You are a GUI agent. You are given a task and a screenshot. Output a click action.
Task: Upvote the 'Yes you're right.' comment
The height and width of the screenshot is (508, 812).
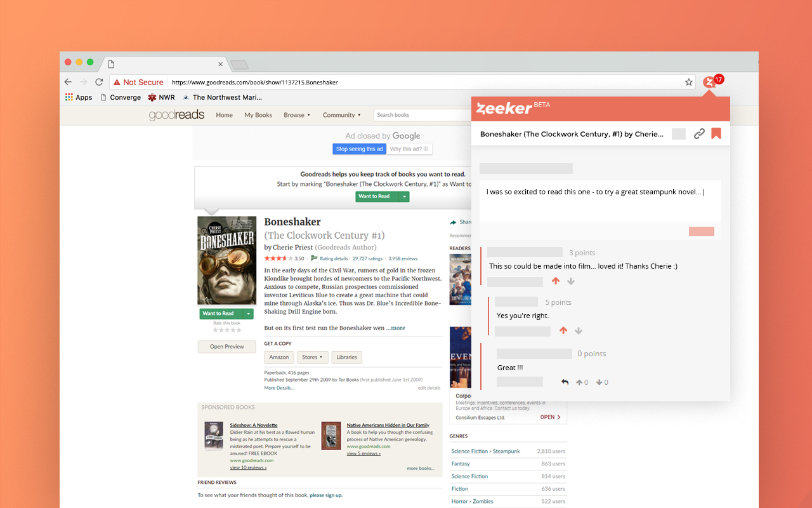pos(563,331)
